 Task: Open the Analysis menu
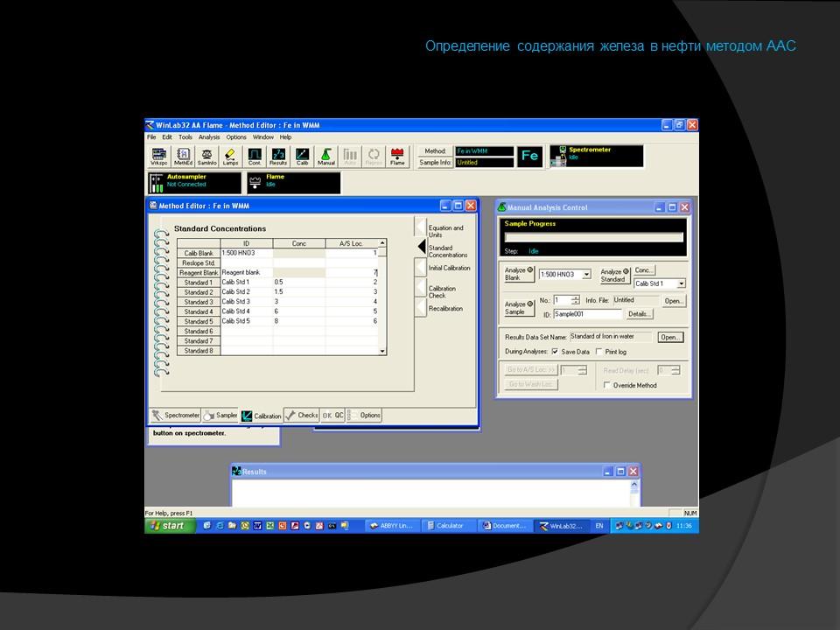(x=209, y=137)
